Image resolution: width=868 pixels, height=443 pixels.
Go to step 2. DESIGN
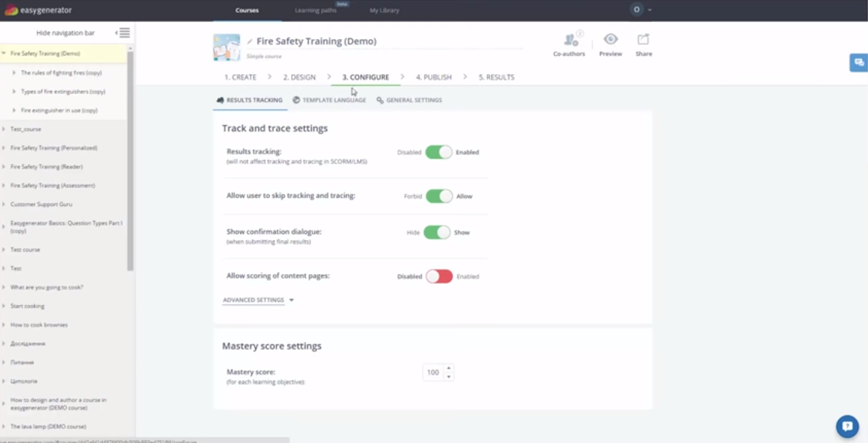pyautogui.click(x=300, y=77)
